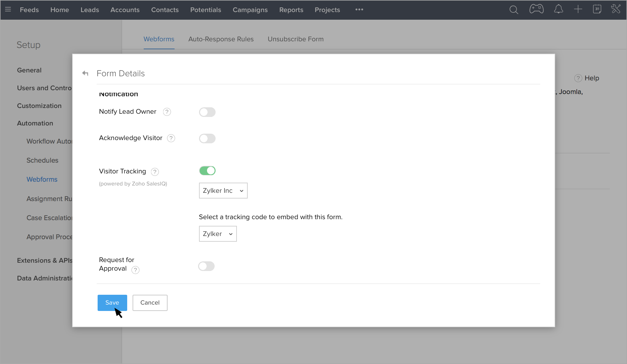Click the plus create-new icon
Image resolution: width=627 pixels, height=364 pixels.
click(578, 9)
